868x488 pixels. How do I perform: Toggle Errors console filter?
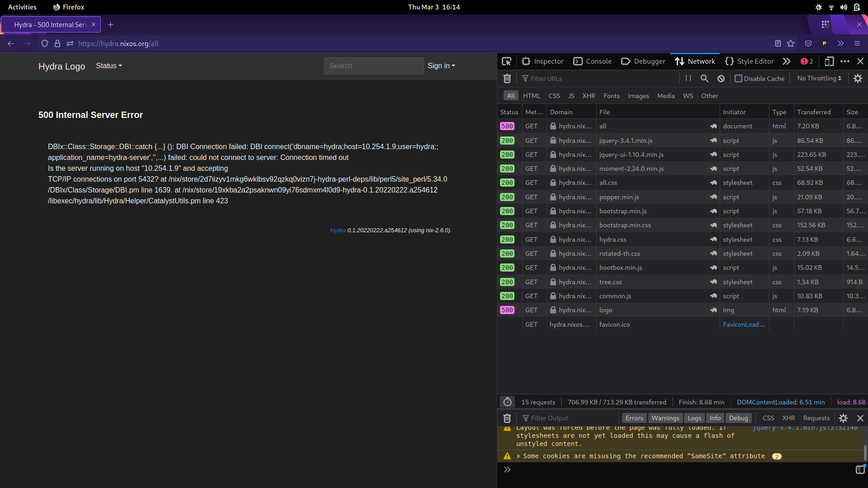634,418
